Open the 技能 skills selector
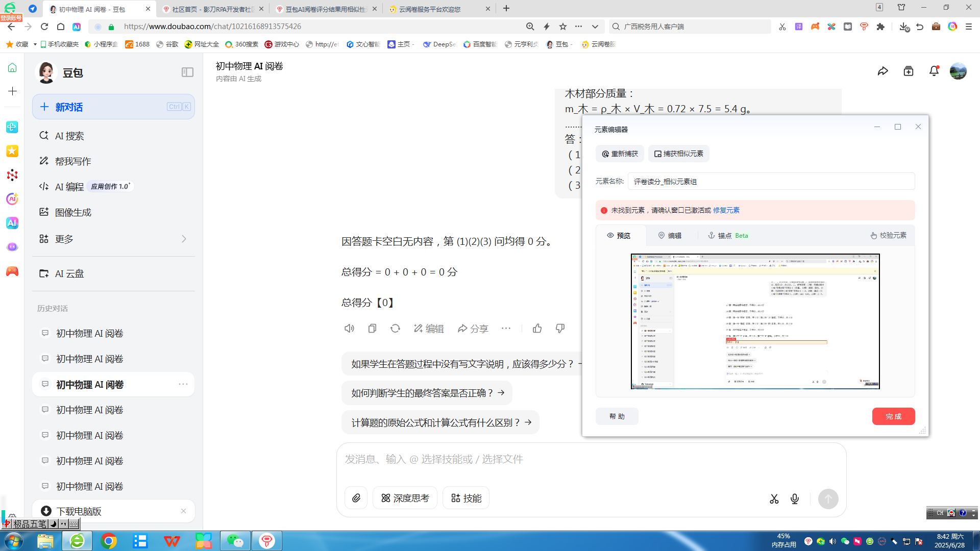Image resolution: width=980 pixels, height=551 pixels. pyautogui.click(x=466, y=498)
